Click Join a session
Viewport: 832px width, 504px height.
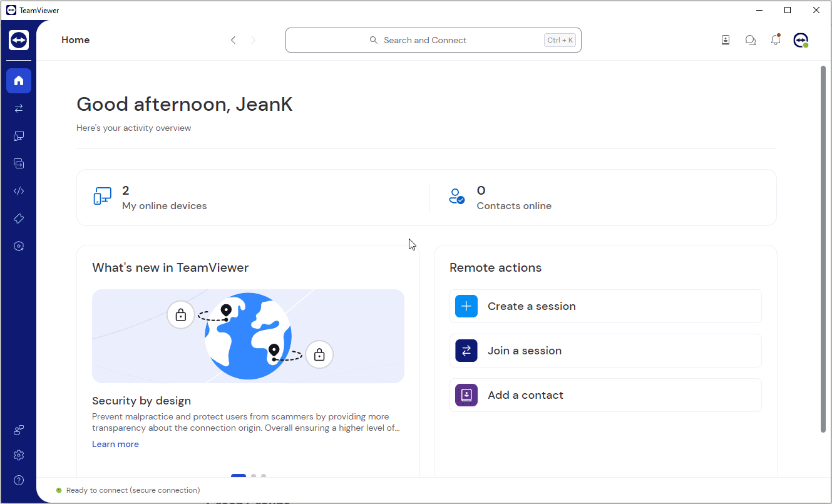coord(605,351)
